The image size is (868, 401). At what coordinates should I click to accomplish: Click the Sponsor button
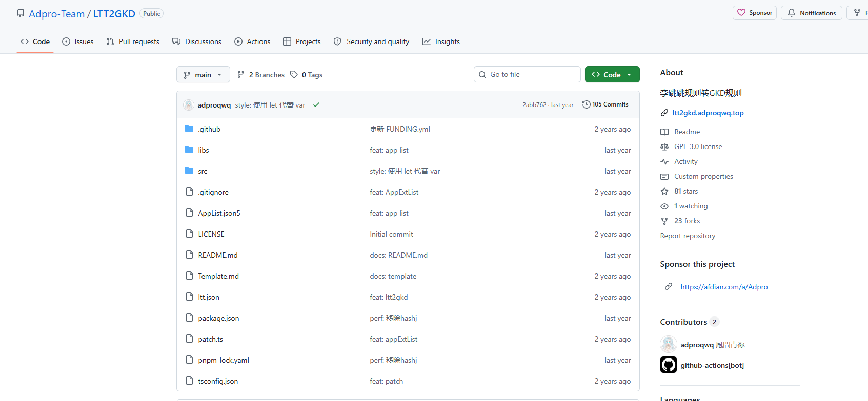(x=755, y=13)
